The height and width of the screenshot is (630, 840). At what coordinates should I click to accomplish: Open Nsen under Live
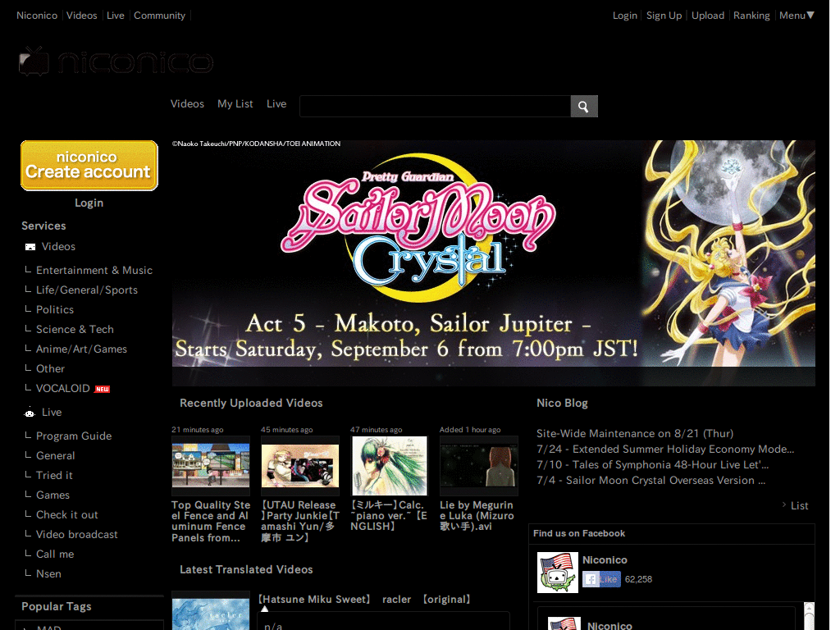tap(48, 574)
